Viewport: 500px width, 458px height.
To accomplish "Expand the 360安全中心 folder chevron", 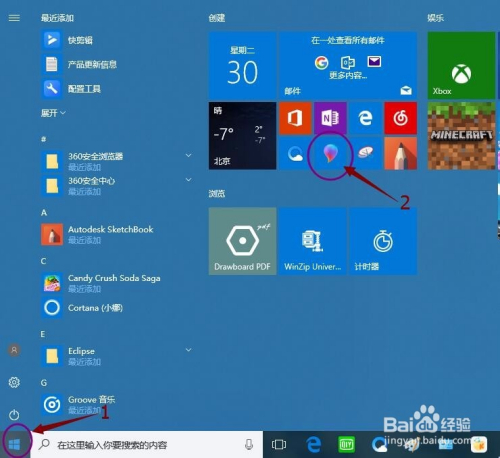I will pos(188,180).
